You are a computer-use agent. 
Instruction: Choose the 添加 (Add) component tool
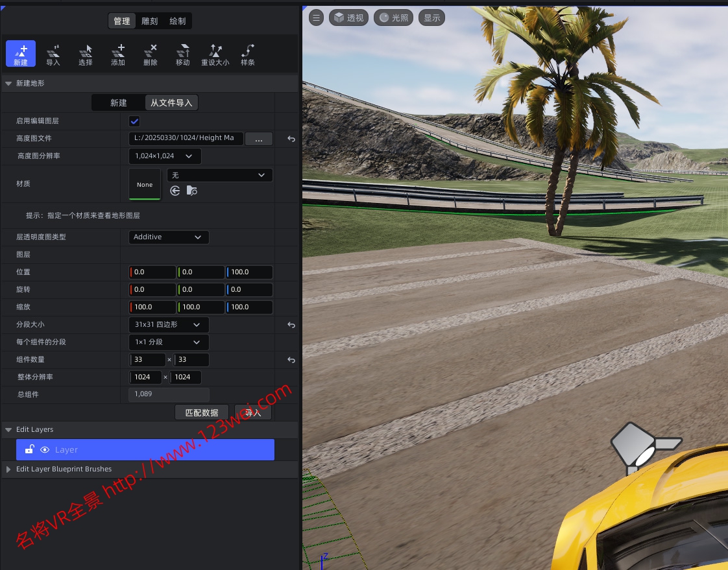point(118,54)
